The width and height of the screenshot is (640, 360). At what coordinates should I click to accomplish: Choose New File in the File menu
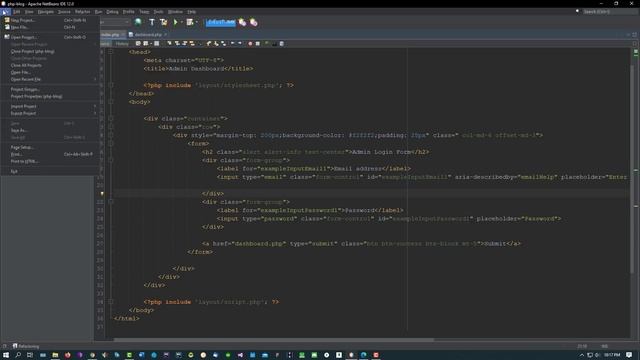(49, 27)
